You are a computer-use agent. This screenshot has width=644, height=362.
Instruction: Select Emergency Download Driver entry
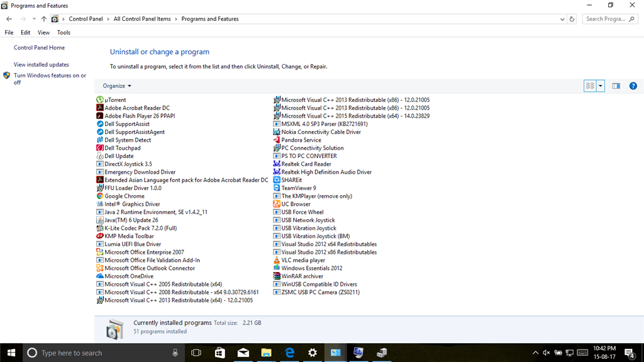(x=136, y=172)
